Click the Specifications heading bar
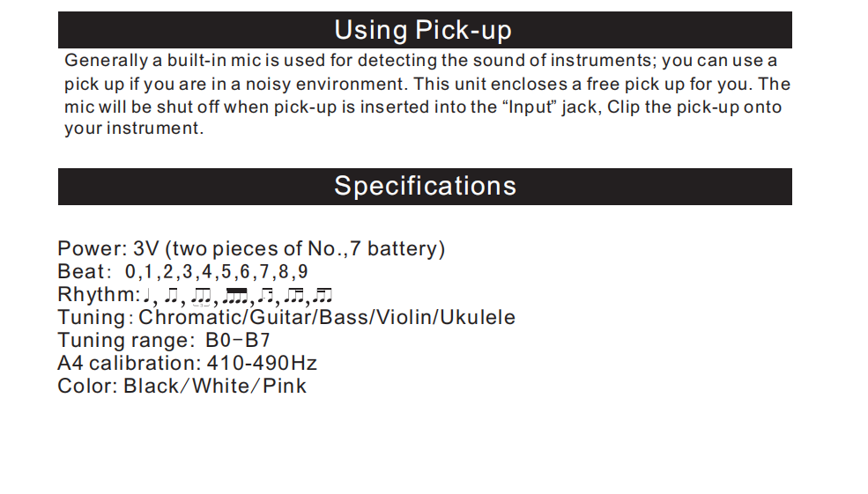 (x=425, y=187)
